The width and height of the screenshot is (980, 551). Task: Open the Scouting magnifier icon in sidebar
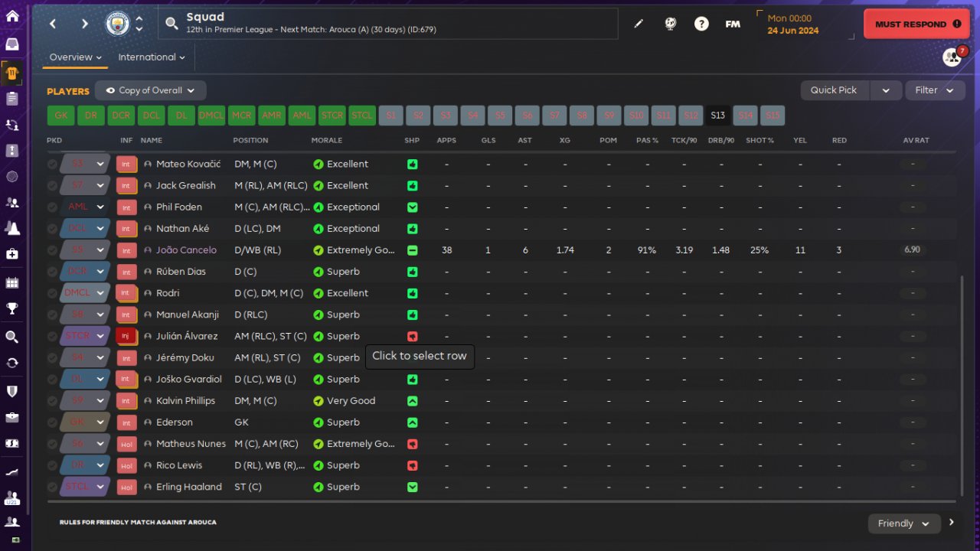(x=12, y=337)
